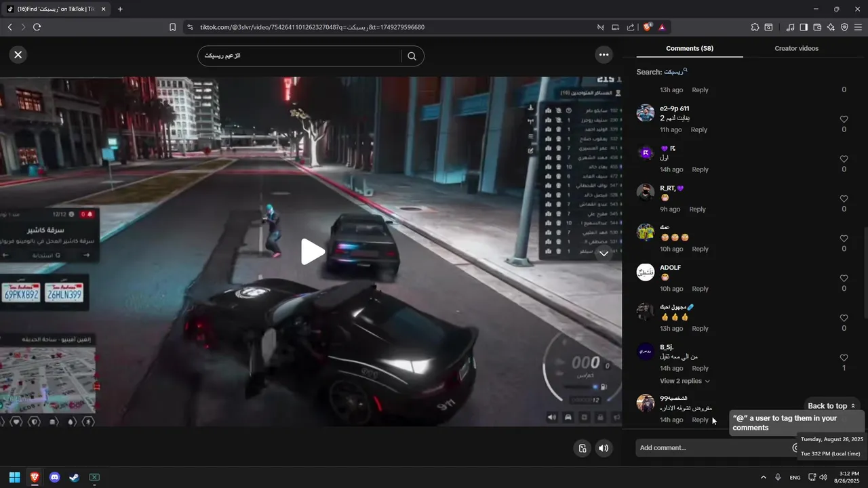868x488 pixels.
Task: Toggle the auto-scroll button beside volume
Action: [x=582, y=448]
